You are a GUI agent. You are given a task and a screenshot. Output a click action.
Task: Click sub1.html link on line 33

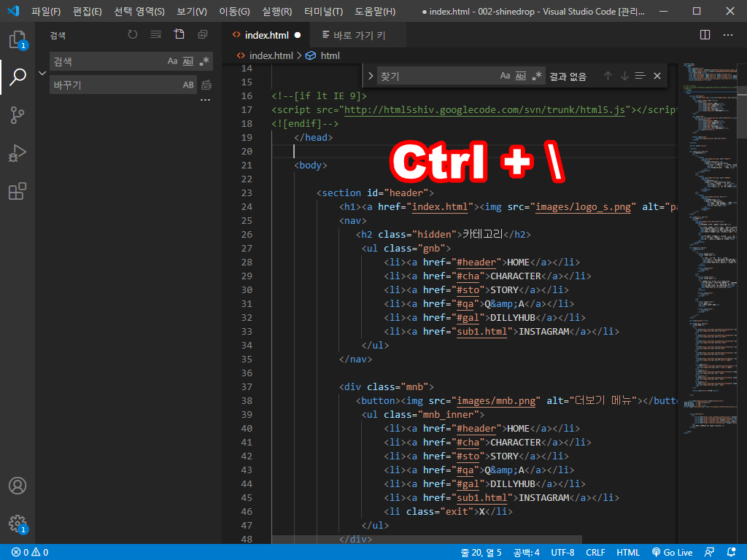pyautogui.click(x=481, y=332)
